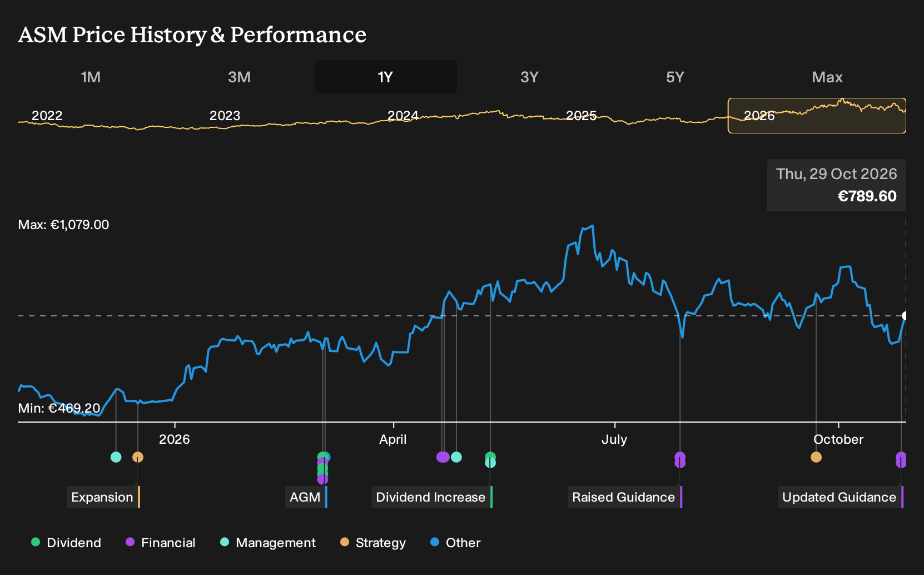Click the purple Financial marker above Raised Guidance
The height and width of the screenshot is (575, 924).
680,458
